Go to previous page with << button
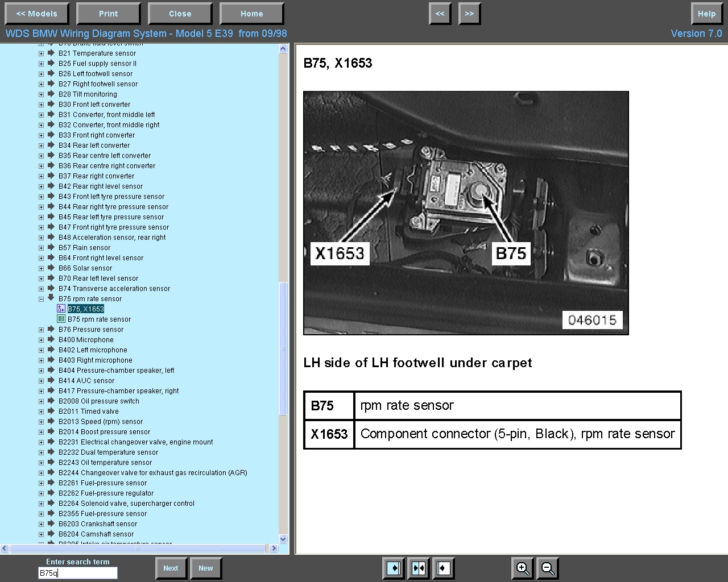The image size is (728, 582). pyautogui.click(x=440, y=14)
